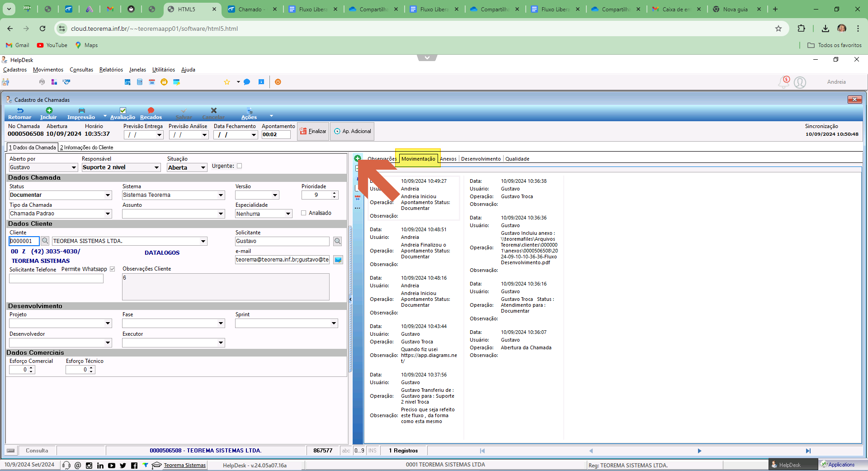Screen dimensions: 868x471
Task: Increase the Prioridade spinner value
Action: (335, 193)
